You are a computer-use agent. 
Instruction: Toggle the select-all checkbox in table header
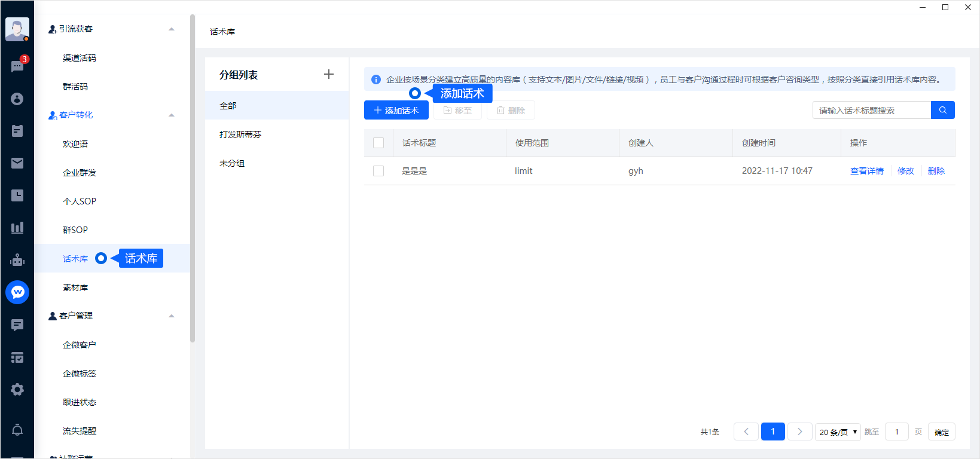point(378,143)
